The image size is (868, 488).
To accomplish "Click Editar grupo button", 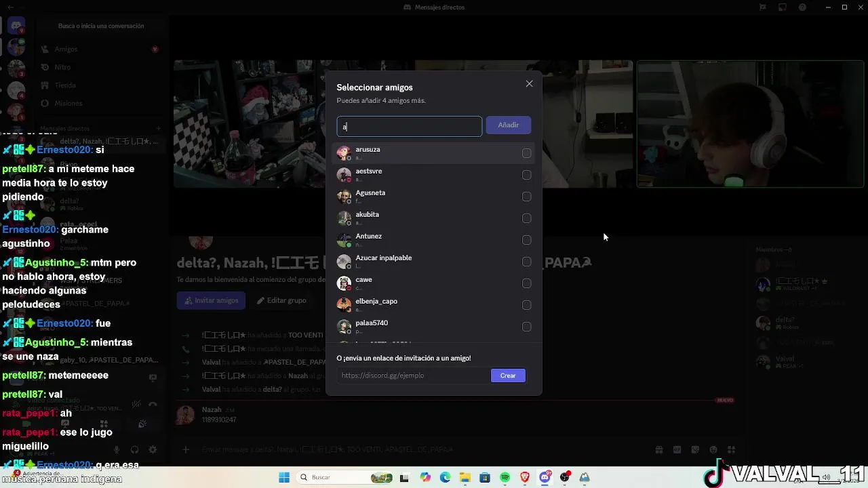I will pos(281,300).
